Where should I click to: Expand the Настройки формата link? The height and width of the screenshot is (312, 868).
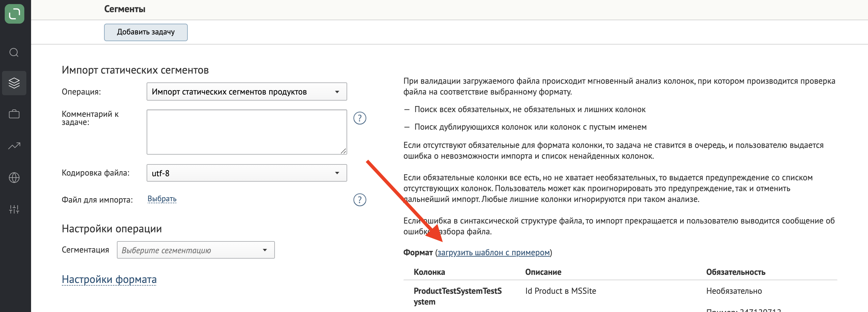pyautogui.click(x=109, y=280)
